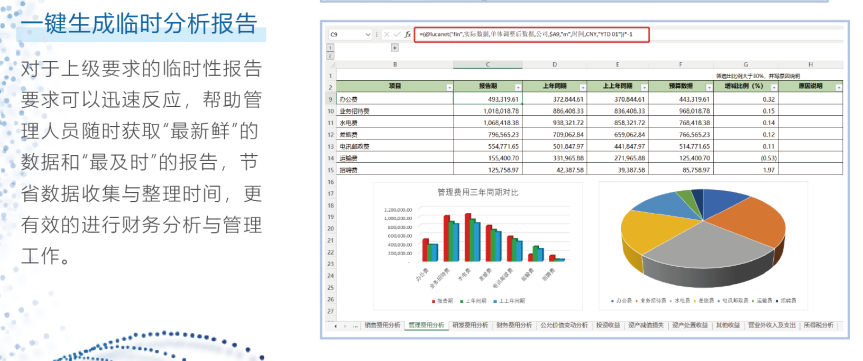Click the 管理费用三年同期对比 chart title

478,193
